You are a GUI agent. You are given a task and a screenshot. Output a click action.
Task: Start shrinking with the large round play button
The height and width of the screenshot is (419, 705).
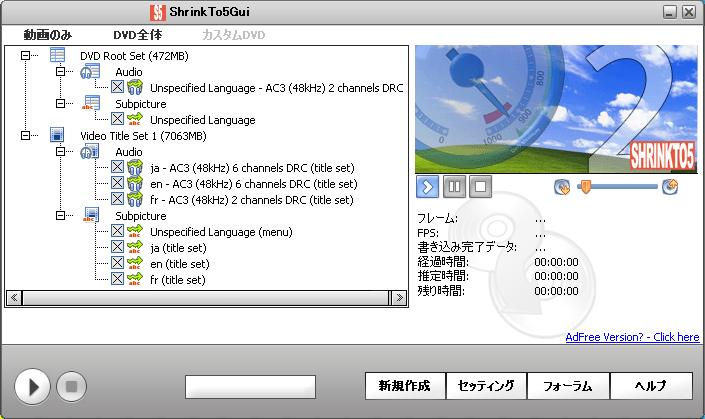coord(32,386)
